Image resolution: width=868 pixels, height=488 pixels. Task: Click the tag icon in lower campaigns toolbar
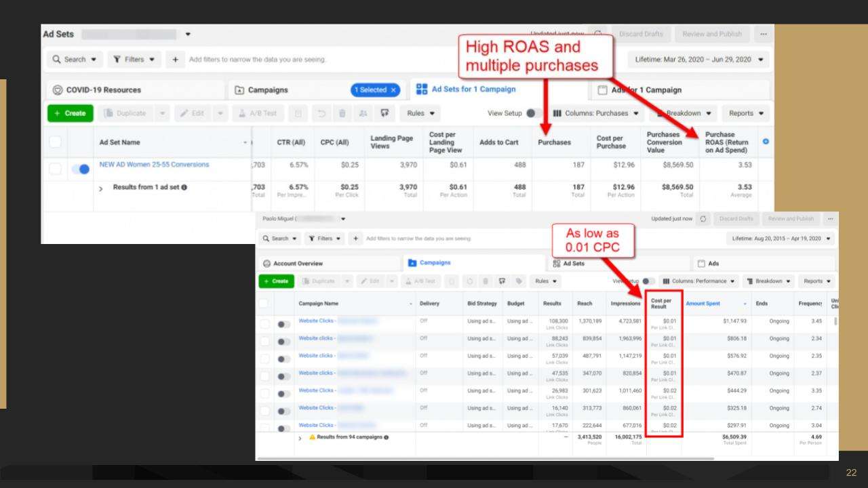pyautogui.click(x=520, y=281)
